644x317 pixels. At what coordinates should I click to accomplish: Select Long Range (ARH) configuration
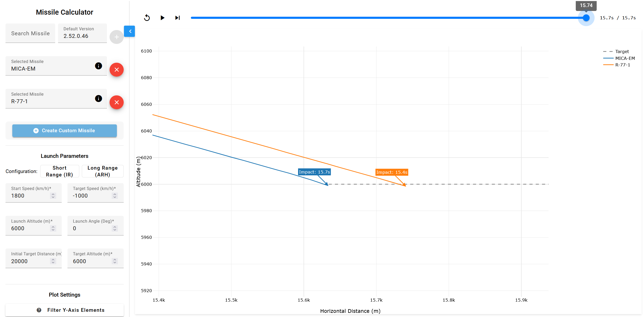point(102,171)
